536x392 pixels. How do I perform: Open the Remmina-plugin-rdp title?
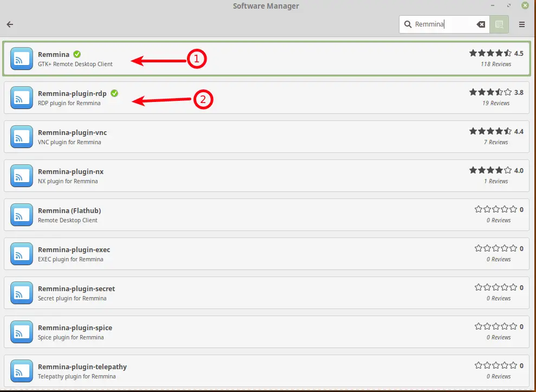tap(72, 94)
